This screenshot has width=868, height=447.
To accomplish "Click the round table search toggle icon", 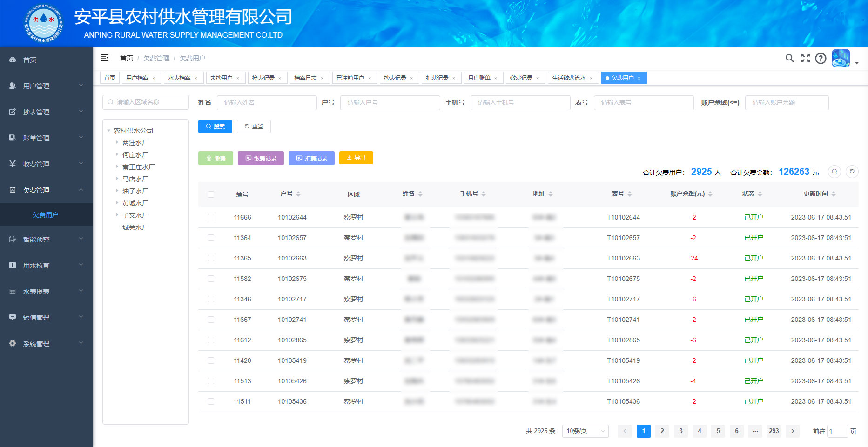I will coord(834,172).
